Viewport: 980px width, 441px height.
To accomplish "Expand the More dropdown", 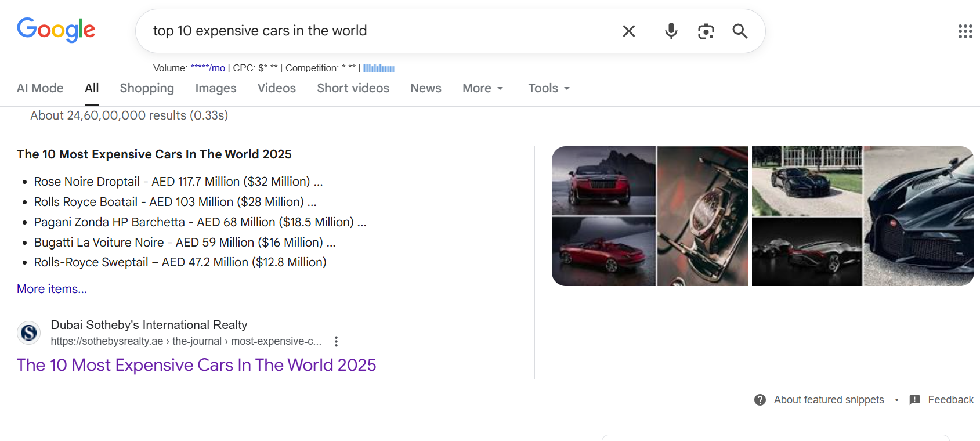I will coord(483,88).
